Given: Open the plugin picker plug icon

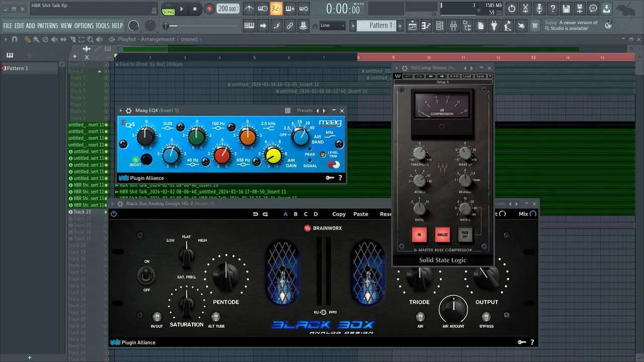Looking at the screenshot, I should pos(494,26).
